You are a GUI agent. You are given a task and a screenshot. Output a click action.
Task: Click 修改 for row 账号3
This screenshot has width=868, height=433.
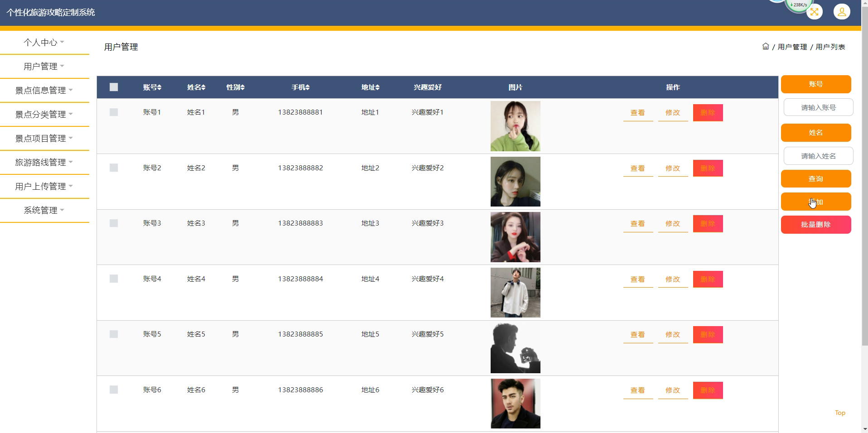pos(673,224)
